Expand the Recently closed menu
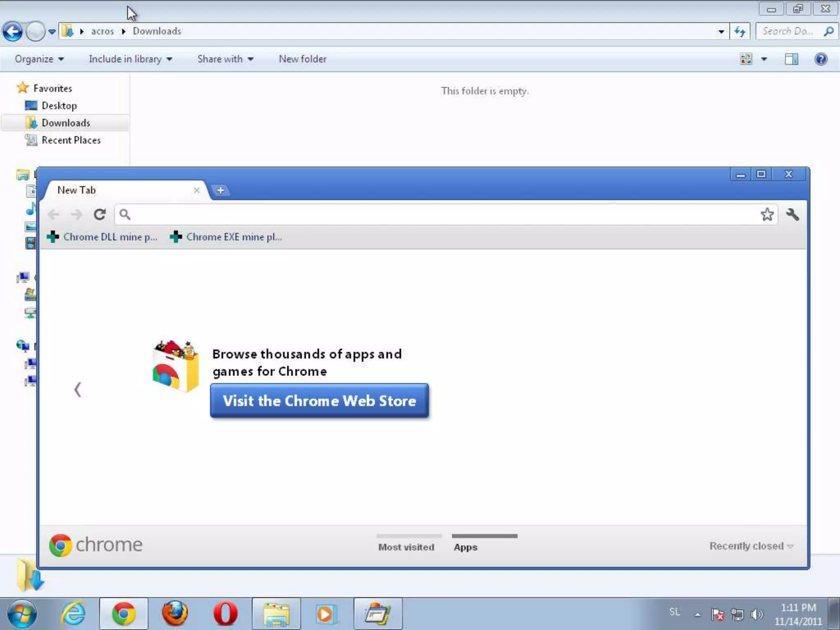Screen dimensions: 840x630 751,546
